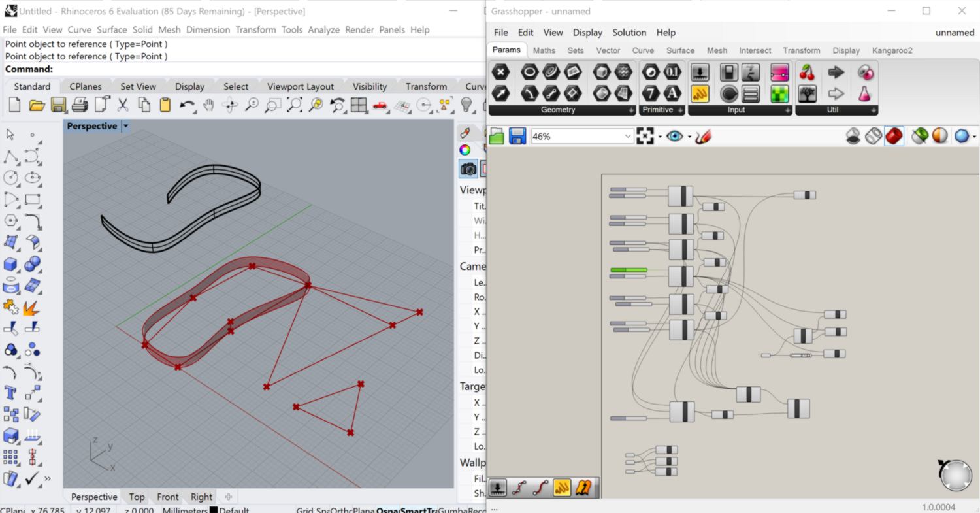The width and height of the screenshot is (980, 513).
Task: Click the light bulb Hide objects icon
Action: pos(466,105)
